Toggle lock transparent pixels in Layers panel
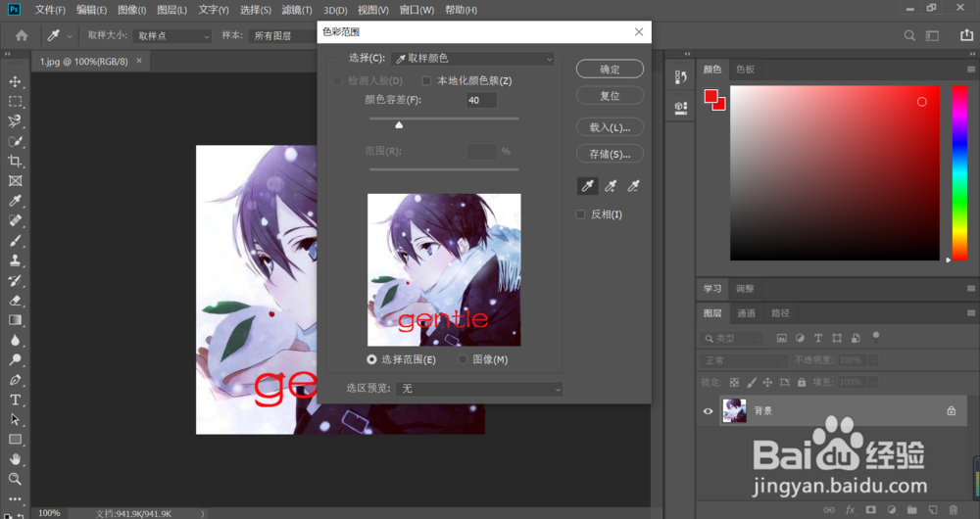The height and width of the screenshot is (519, 980). tap(734, 382)
